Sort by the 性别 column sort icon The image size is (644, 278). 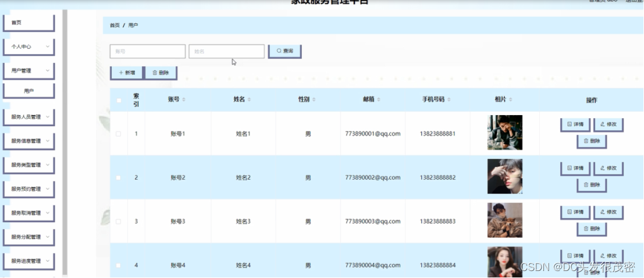pos(314,100)
